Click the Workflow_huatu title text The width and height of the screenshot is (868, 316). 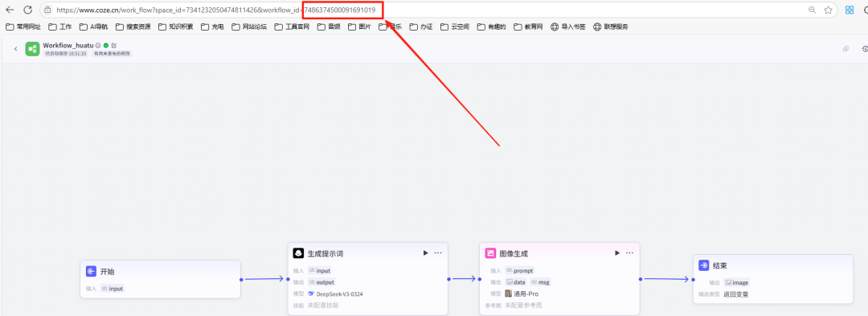68,45
